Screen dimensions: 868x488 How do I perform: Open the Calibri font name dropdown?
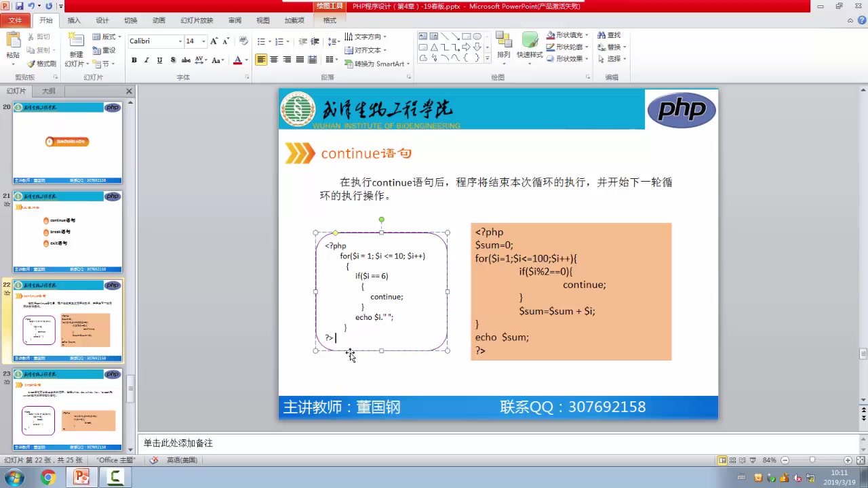coord(180,41)
